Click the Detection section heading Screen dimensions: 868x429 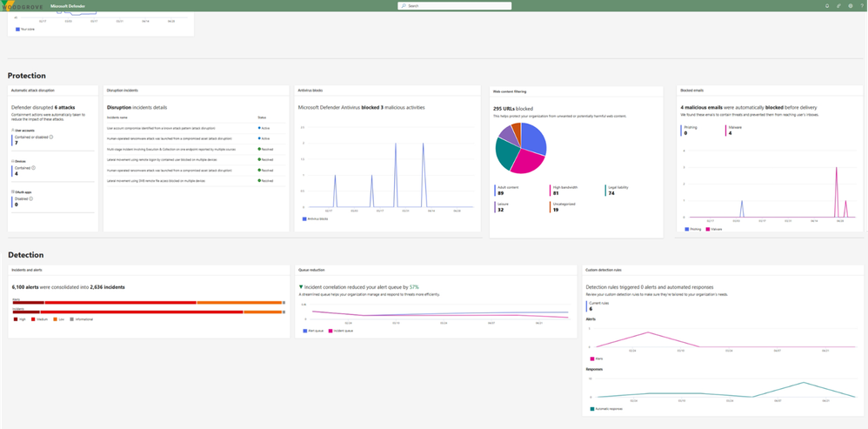coord(25,255)
